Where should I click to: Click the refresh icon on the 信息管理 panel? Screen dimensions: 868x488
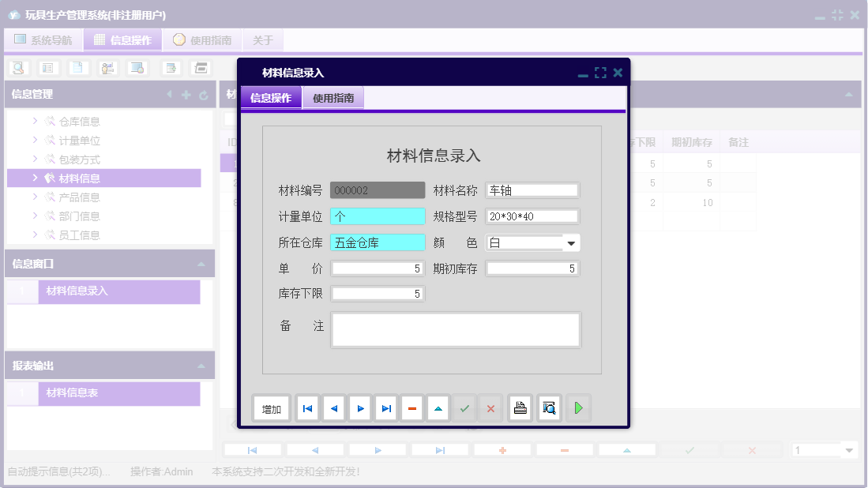204,94
